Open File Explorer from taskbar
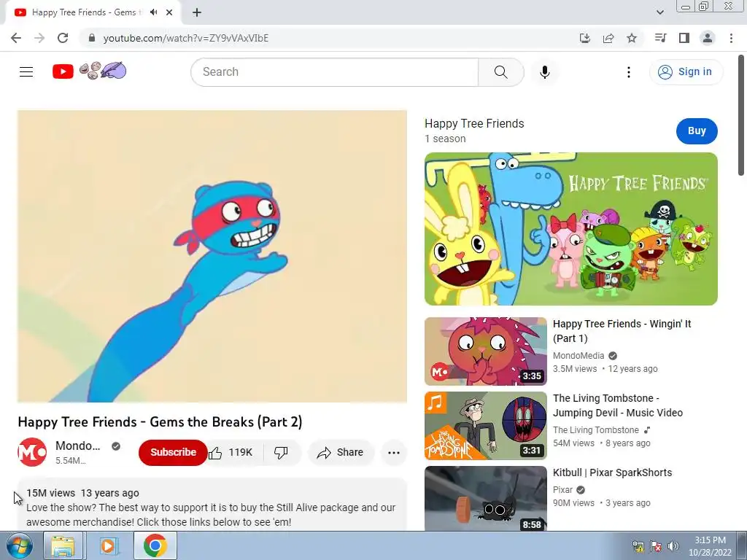This screenshot has height=560, width=747. click(63, 545)
